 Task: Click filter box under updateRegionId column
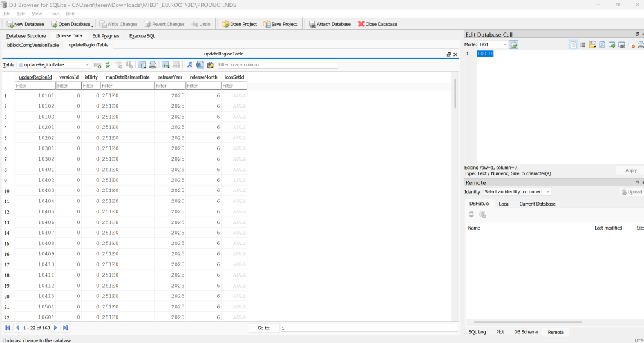point(35,86)
